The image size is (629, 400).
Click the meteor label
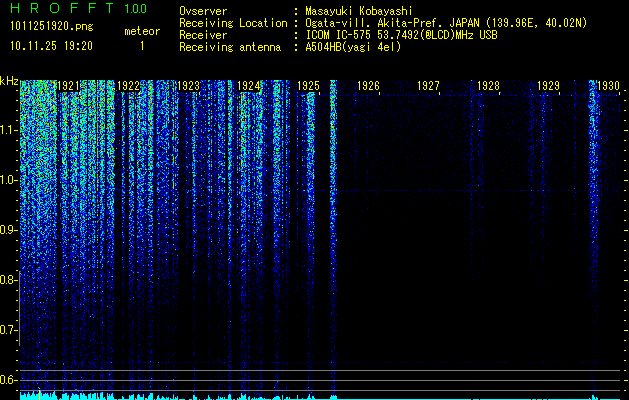[142, 31]
